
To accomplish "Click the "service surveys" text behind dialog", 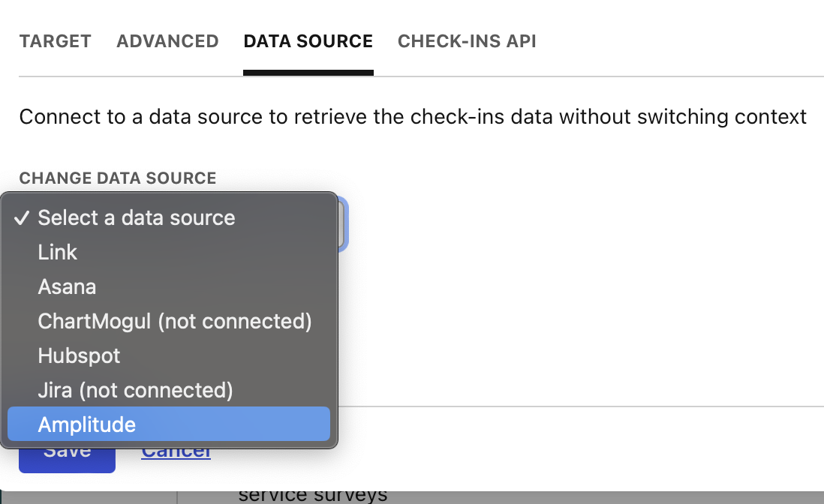I will pyautogui.click(x=313, y=495).
